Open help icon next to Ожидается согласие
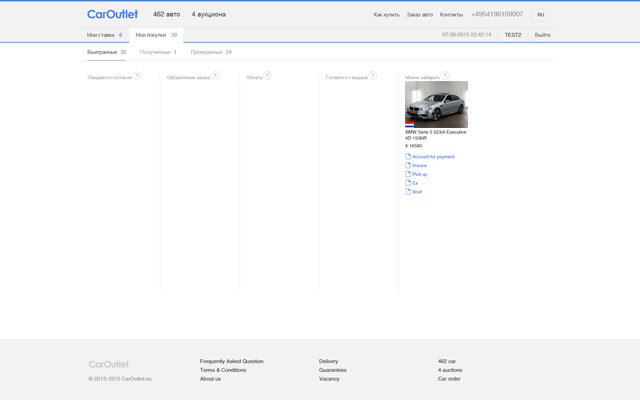Screen dimensions: 640x400 (x=138, y=75)
